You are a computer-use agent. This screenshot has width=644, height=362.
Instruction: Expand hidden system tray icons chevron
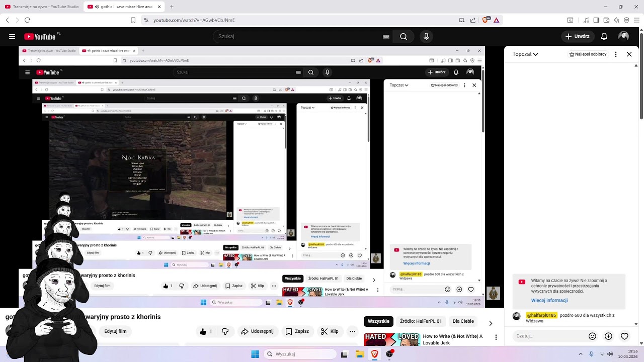[580, 354]
